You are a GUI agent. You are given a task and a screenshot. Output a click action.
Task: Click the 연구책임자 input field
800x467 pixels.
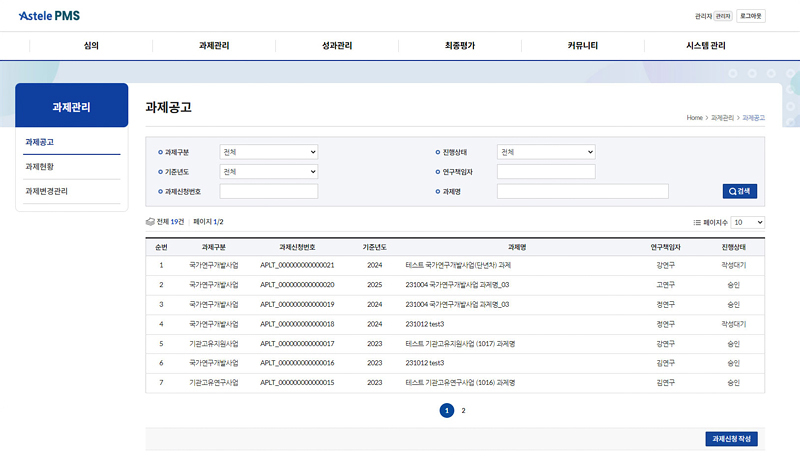point(545,171)
